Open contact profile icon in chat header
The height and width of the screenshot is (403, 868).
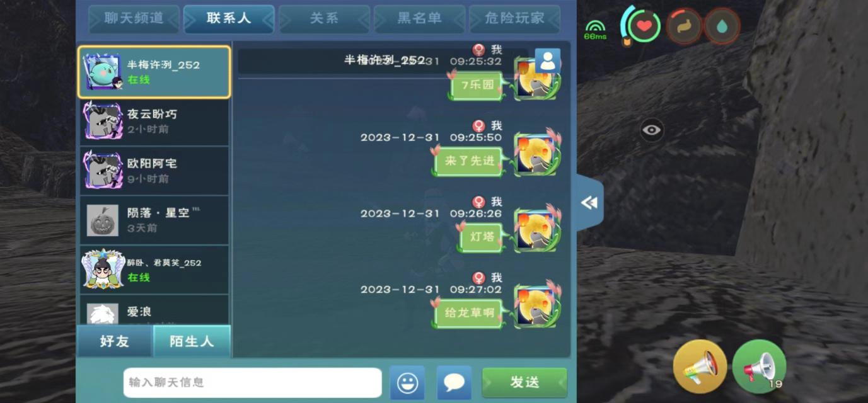click(547, 61)
